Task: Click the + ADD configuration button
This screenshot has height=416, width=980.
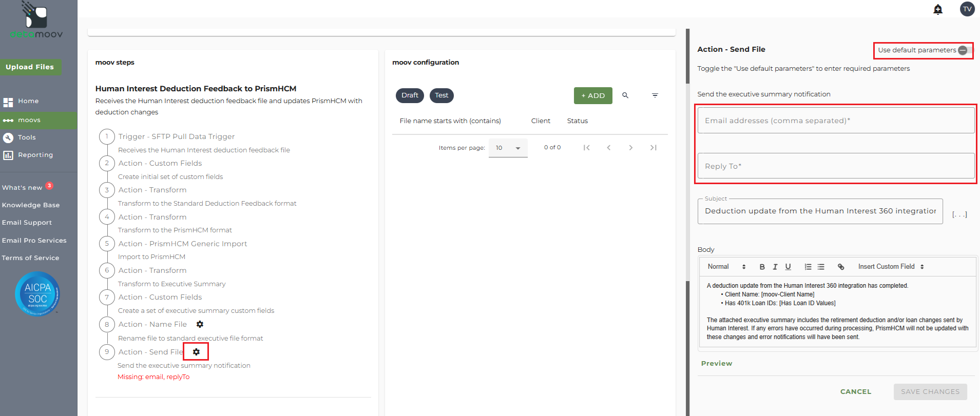Action: point(593,95)
